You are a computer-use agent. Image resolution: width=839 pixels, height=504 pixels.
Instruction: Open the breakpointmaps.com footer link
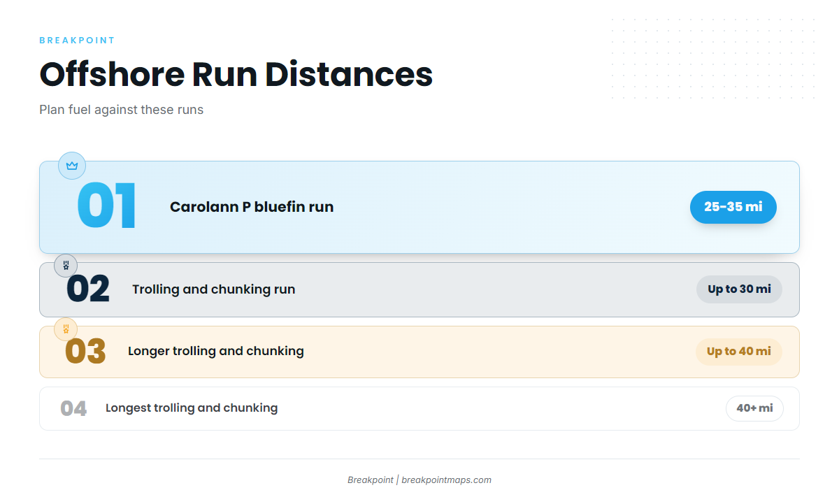coord(446,480)
